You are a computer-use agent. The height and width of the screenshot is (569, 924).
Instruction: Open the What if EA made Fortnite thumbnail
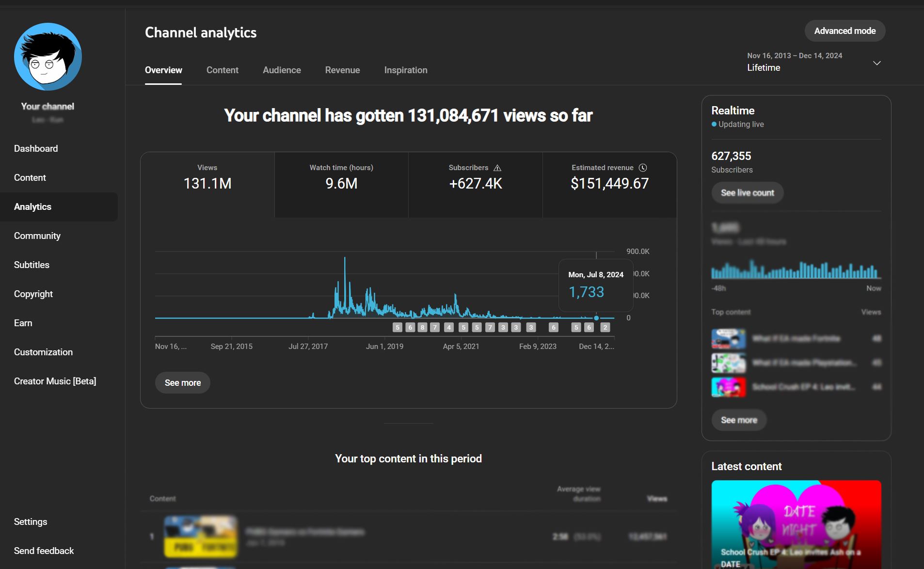click(728, 339)
